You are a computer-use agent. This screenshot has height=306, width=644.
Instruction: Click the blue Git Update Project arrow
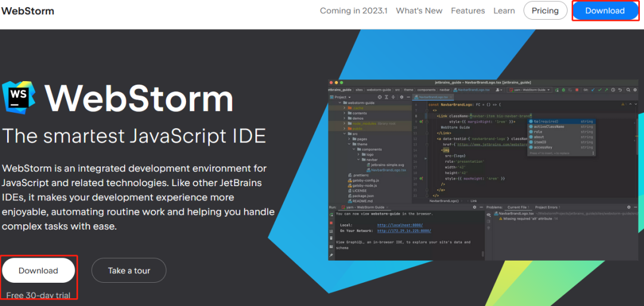tap(593, 90)
